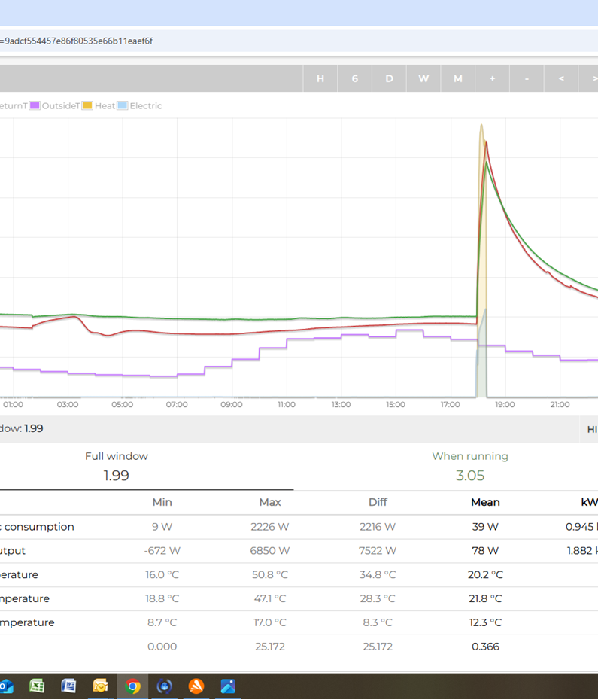598x700 pixels.
Task: Open Word from the taskbar
Action: tap(68, 686)
